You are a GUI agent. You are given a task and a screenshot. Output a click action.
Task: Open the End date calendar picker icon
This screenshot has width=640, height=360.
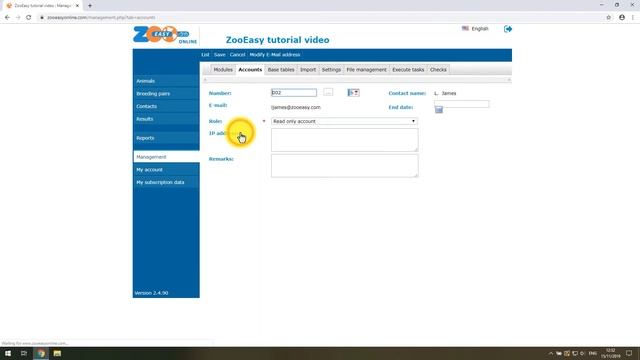click(x=439, y=109)
